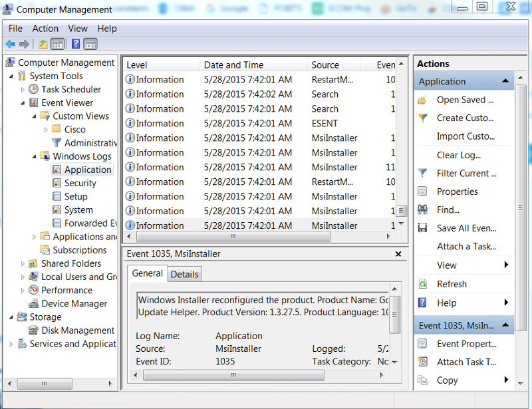Click the Administrative Events filter icon
Viewport: 532px width, 409px height.
point(56,143)
